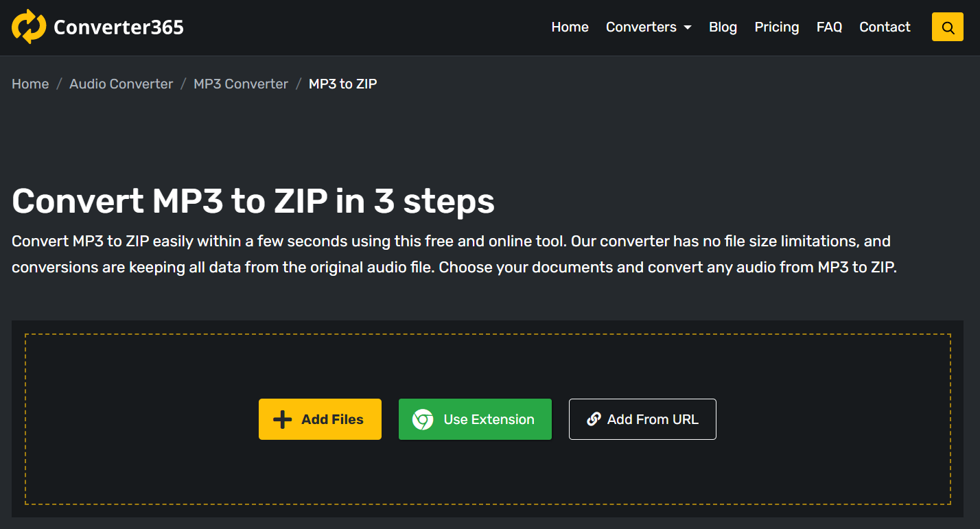The width and height of the screenshot is (980, 529).
Task: Navigate to the FAQ page
Action: click(829, 27)
